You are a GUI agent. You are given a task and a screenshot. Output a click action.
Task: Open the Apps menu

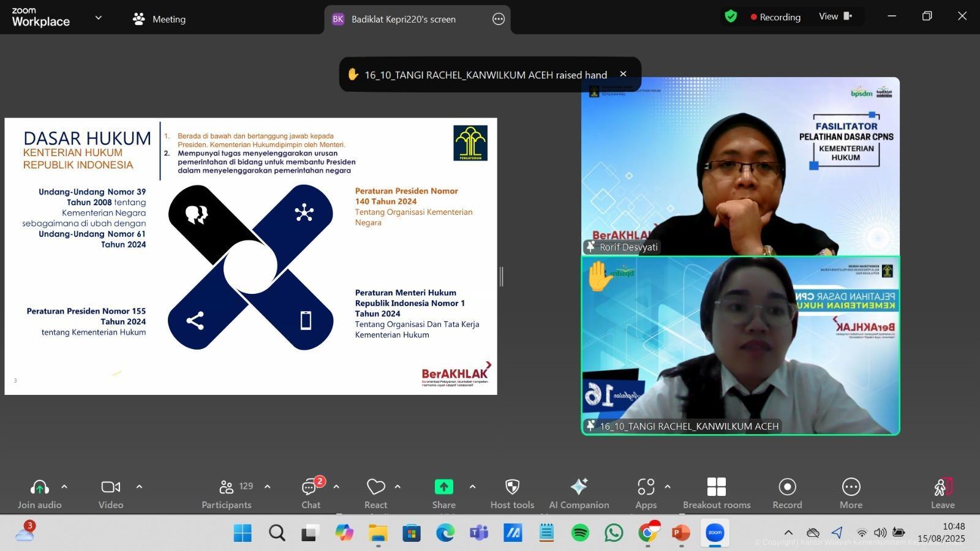click(646, 487)
